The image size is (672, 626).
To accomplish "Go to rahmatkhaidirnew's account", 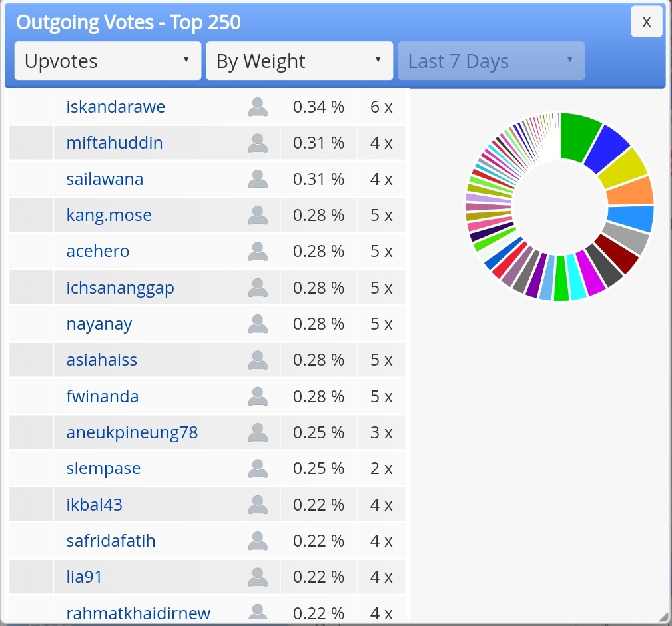I will (x=138, y=613).
